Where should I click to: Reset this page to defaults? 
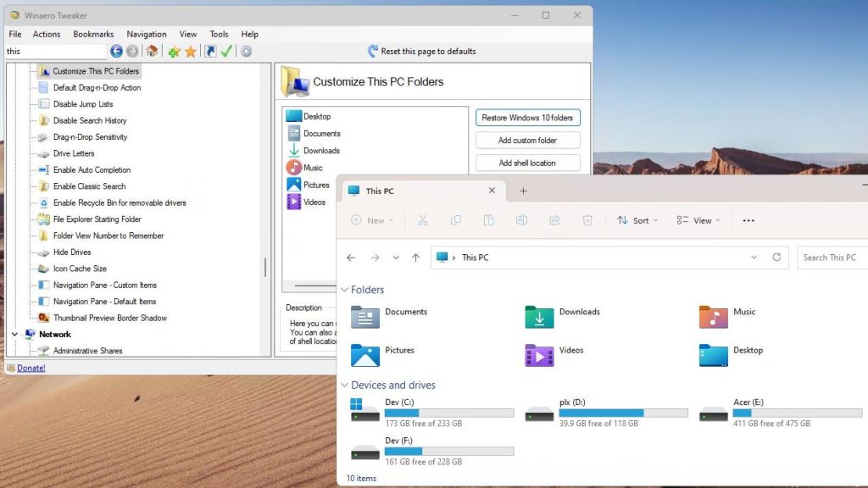click(x=422, y=52)
